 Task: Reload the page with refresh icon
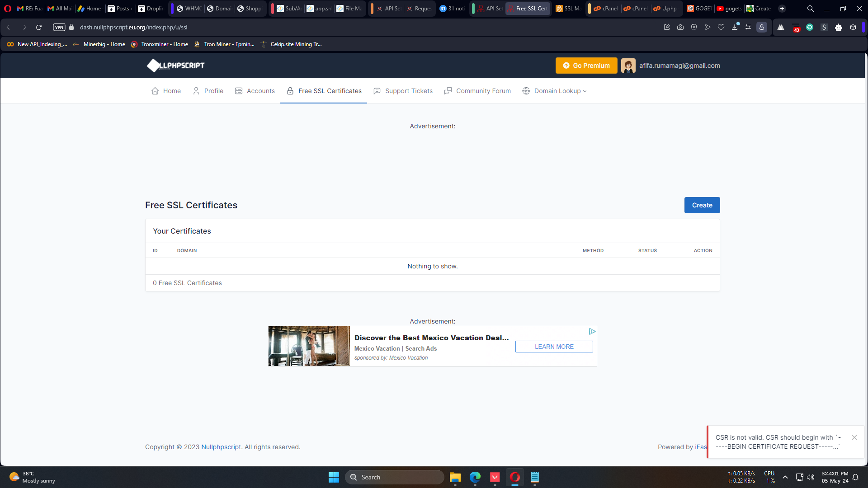click(x=39, y=27)
